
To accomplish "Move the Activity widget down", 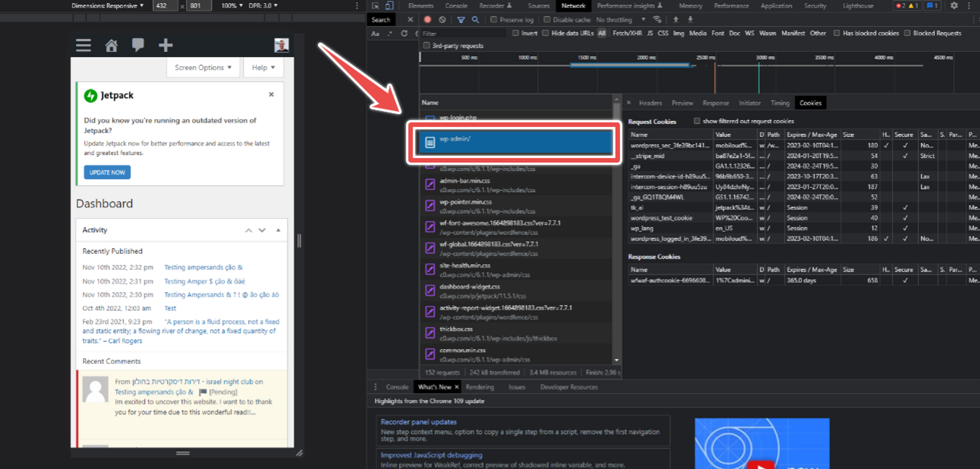I will (262, 230).
